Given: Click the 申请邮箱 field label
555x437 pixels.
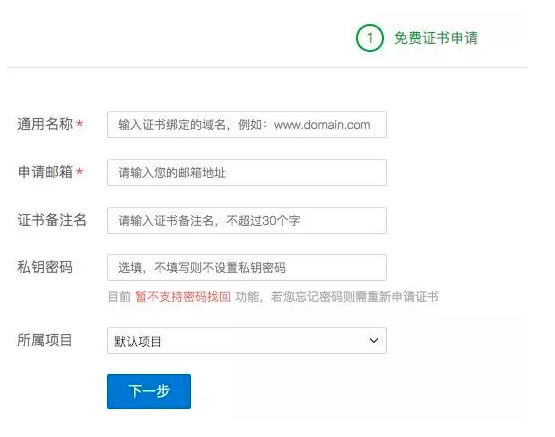Looking at the screenshot, I should (45, 172).
